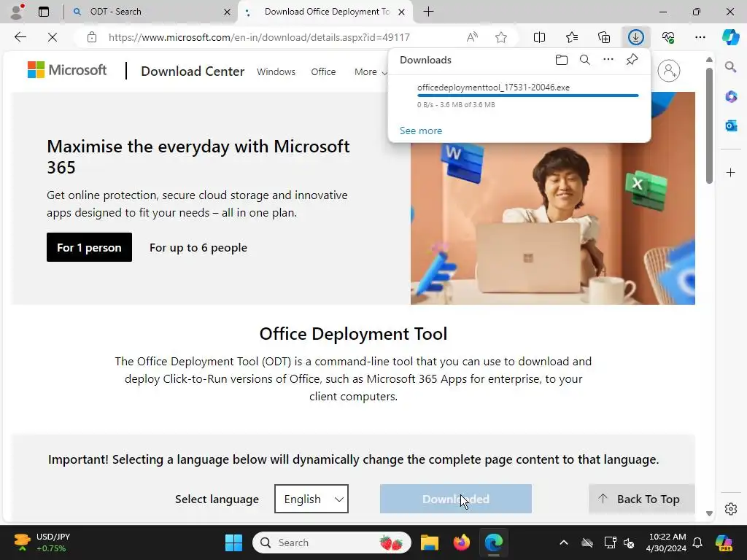Sign in with Microsoft account icon
747x560 pixels.
click(668, 71)
